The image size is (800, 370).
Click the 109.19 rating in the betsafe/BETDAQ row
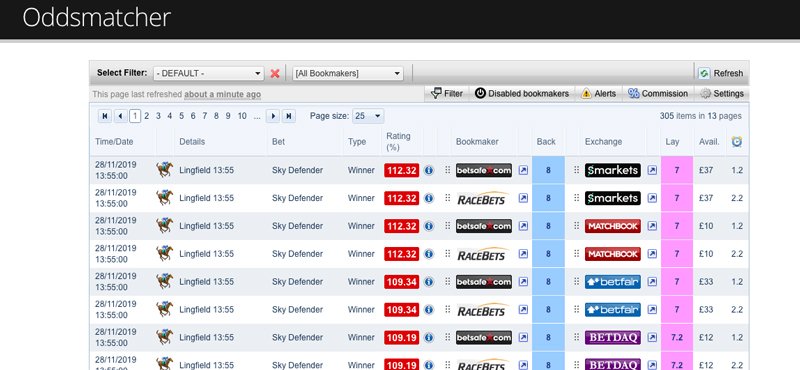click(402, 337)
